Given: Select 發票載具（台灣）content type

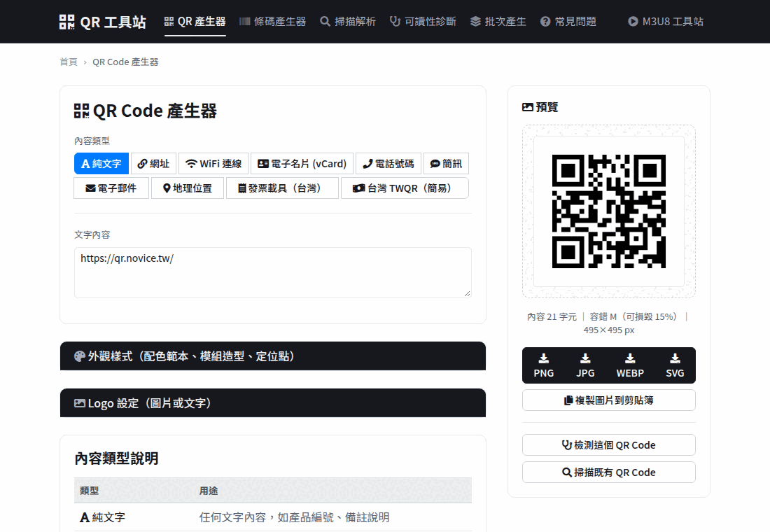Looking at the screenshot, I should (282, 188).
